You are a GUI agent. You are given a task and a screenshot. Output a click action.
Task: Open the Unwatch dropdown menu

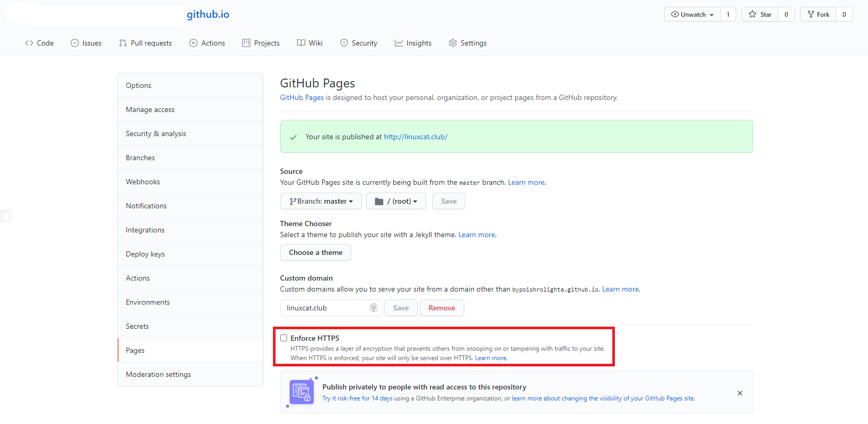692,15
